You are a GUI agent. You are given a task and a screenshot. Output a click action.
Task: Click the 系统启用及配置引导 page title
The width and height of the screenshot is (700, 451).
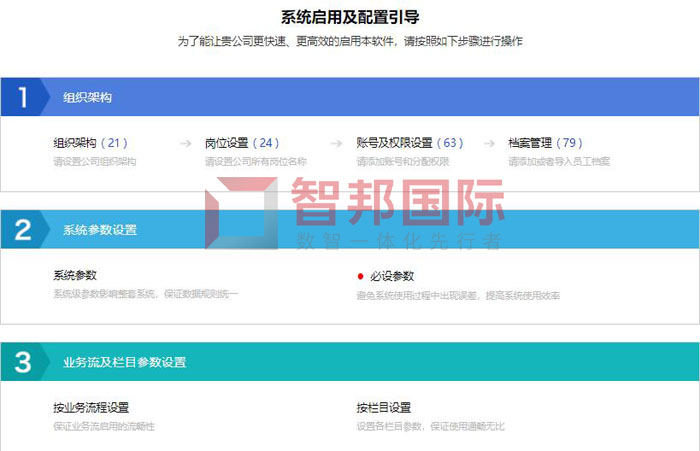[x=349, y=18]
